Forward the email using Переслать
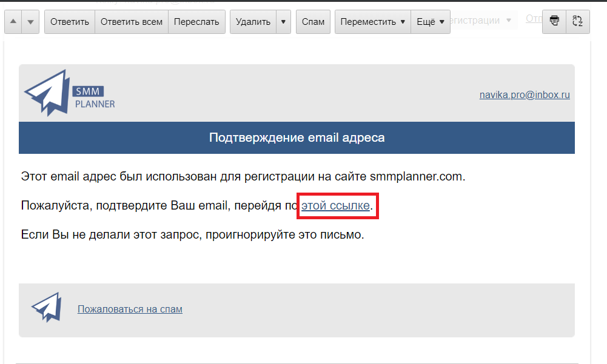Viewport: 607px width, 364px height. click(x=196, y=22)
